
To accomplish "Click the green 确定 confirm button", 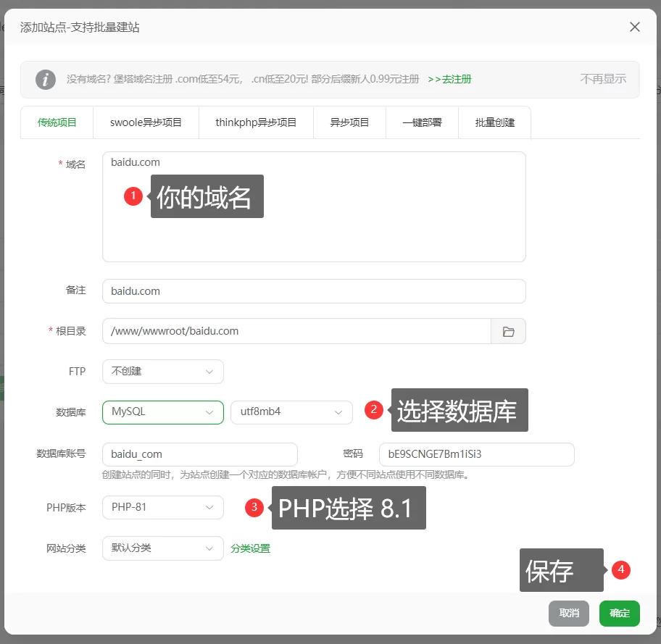I will coord(619,613).
